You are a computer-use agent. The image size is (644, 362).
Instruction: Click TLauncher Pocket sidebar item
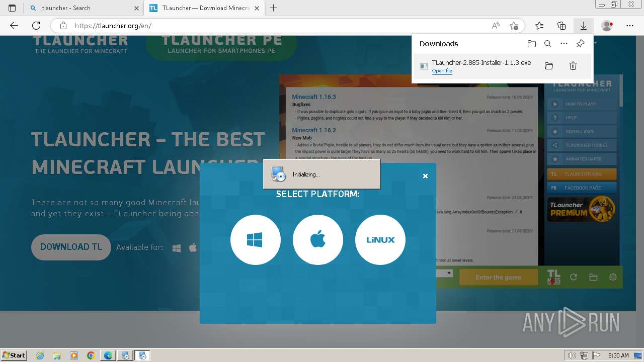click(x=582, y=145)
